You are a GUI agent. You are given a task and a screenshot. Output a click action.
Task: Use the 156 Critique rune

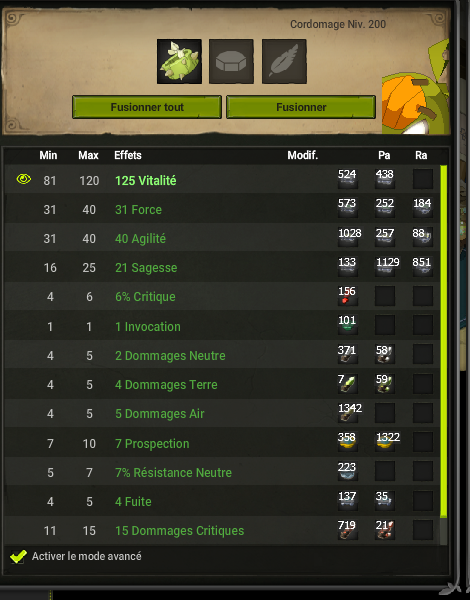pyautogui.click(x=348, y=296)
